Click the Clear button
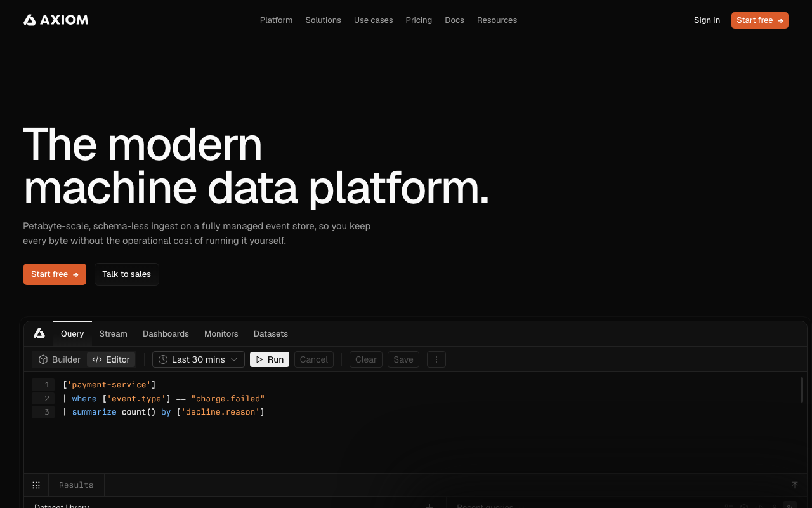 [366, 359]
